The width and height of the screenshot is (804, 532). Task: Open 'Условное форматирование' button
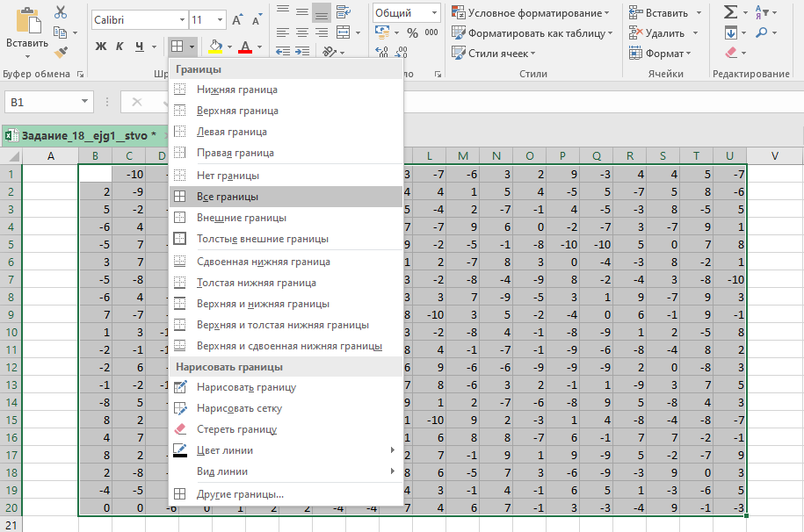[x=532, y=13]
